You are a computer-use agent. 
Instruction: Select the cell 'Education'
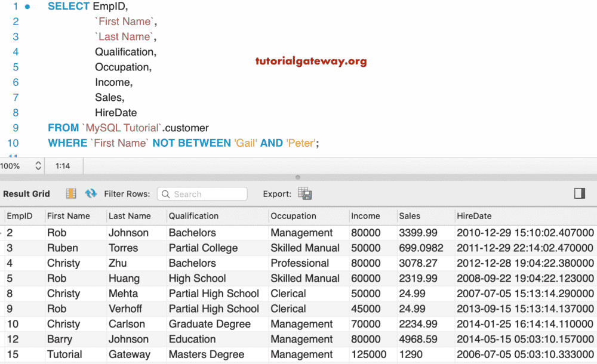coord(192,340)
